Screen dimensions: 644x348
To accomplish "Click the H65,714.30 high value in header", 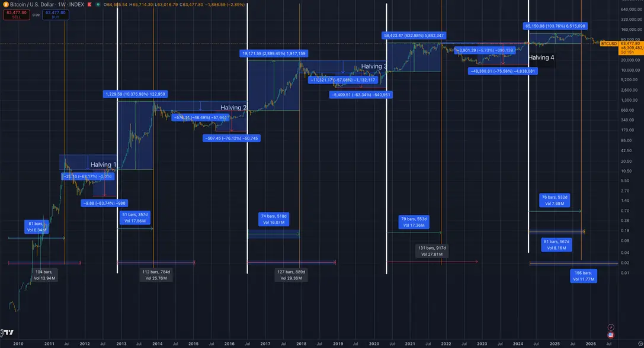I will coord(141,5).
